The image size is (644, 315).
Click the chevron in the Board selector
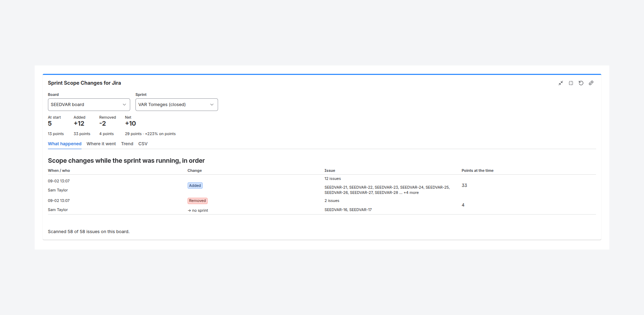click(x=124, y=105)
